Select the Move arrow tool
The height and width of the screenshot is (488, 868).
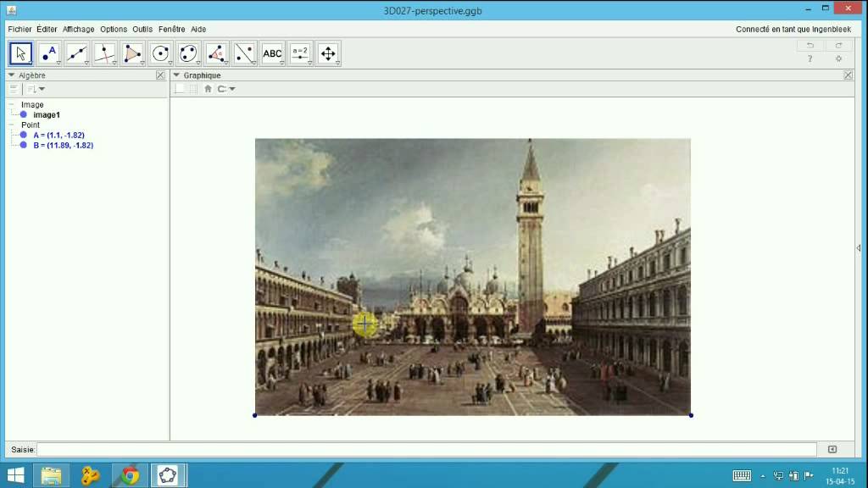(x=21, y=53)
